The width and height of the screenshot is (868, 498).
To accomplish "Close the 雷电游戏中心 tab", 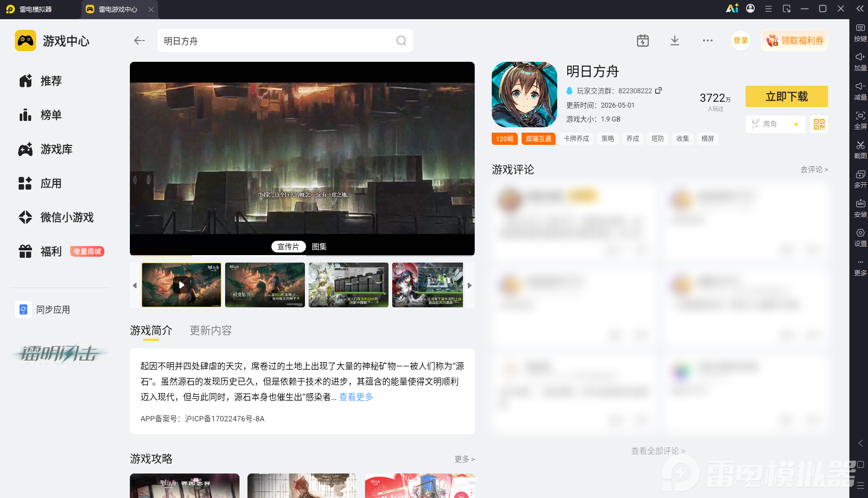I will point(151,9).
